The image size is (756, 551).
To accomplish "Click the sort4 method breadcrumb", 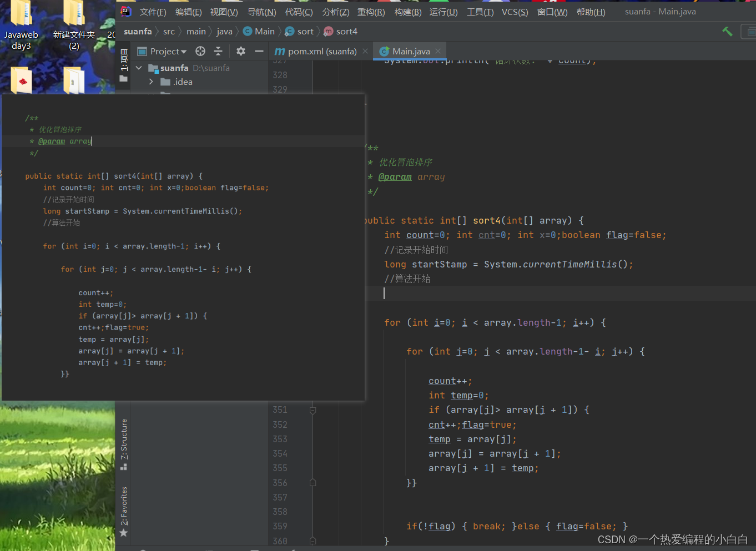I will pos(341,32).
